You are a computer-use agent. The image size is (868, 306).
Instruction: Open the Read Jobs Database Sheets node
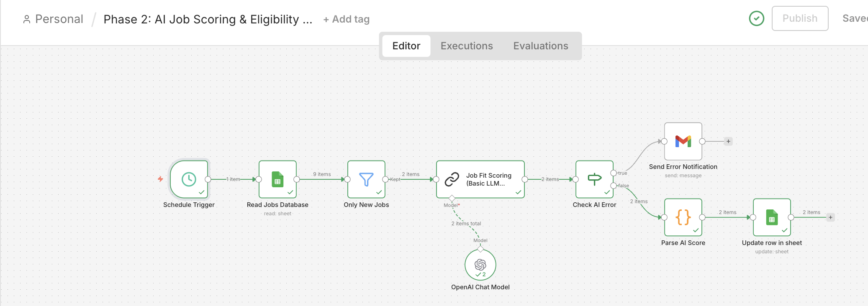tap(277, 179)
